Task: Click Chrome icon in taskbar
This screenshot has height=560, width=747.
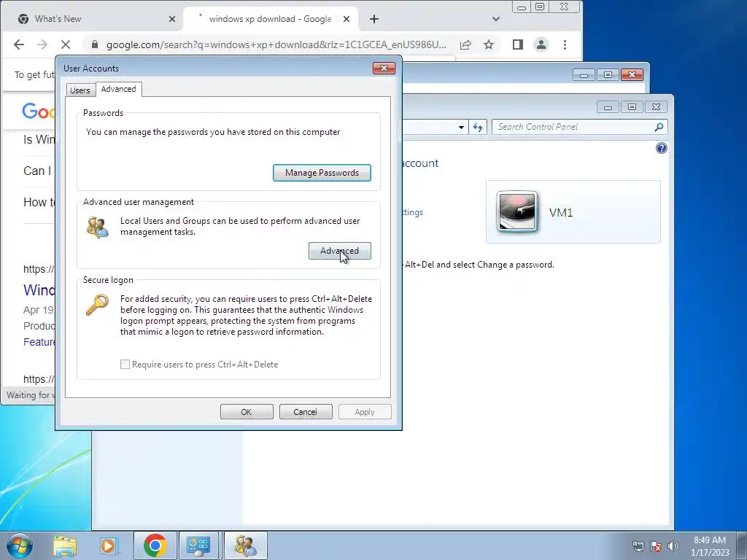Action: pos(155,545)
